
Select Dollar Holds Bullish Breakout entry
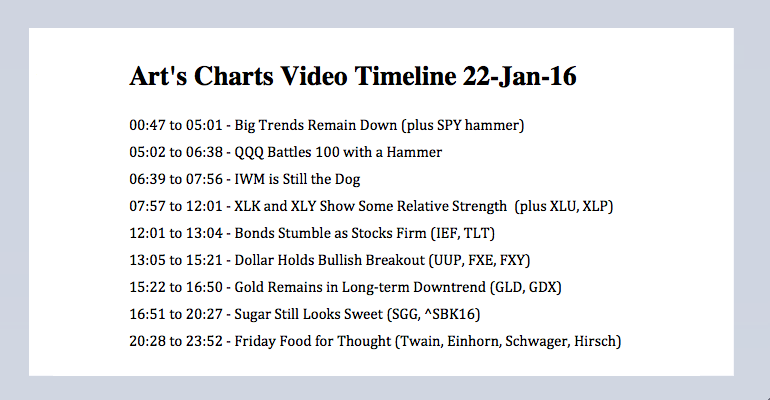382,261
